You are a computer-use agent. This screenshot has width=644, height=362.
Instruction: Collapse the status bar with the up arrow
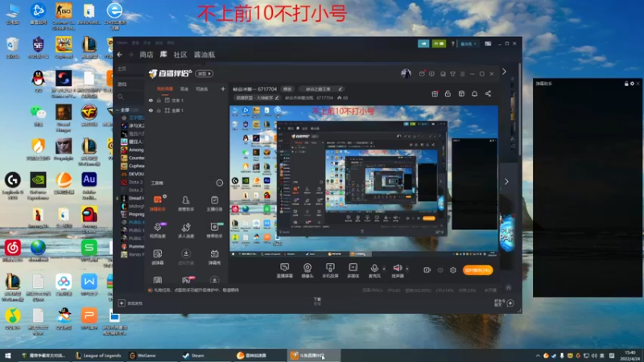pyautogui.click(x=509, y=288)
